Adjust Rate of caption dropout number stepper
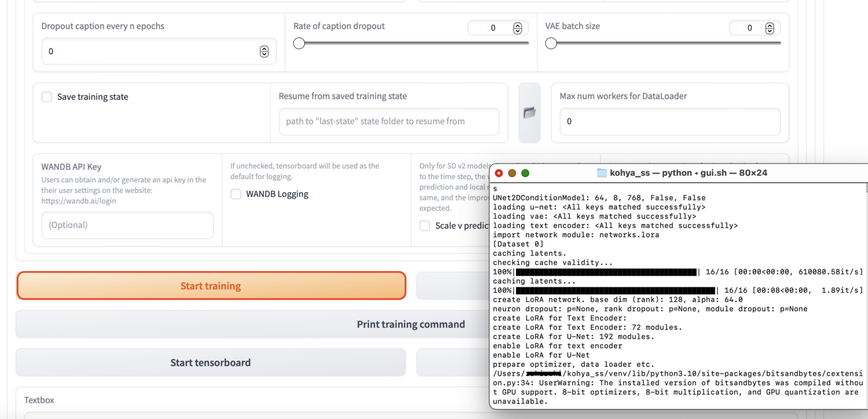 518,28
